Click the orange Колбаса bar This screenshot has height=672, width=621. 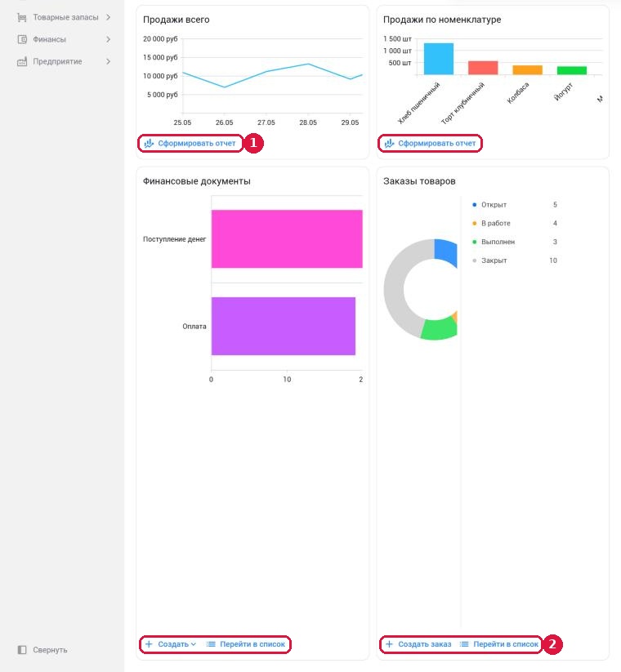pyautogui.click(x=528, y=70)
